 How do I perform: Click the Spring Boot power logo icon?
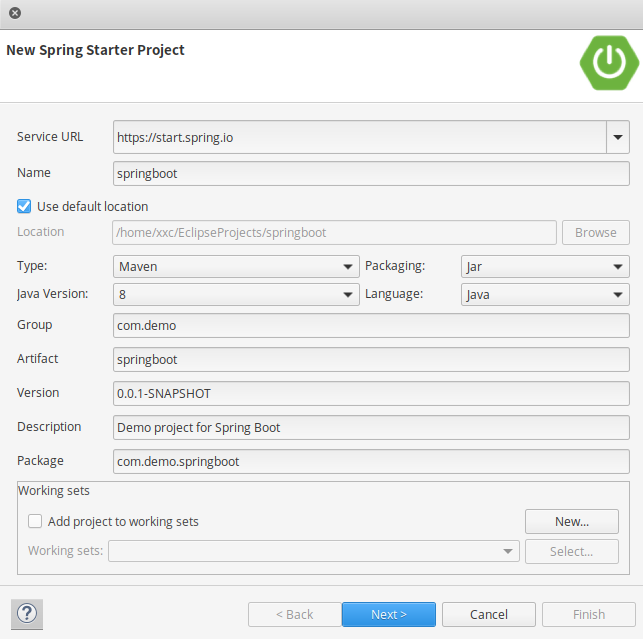pos(608,62)
